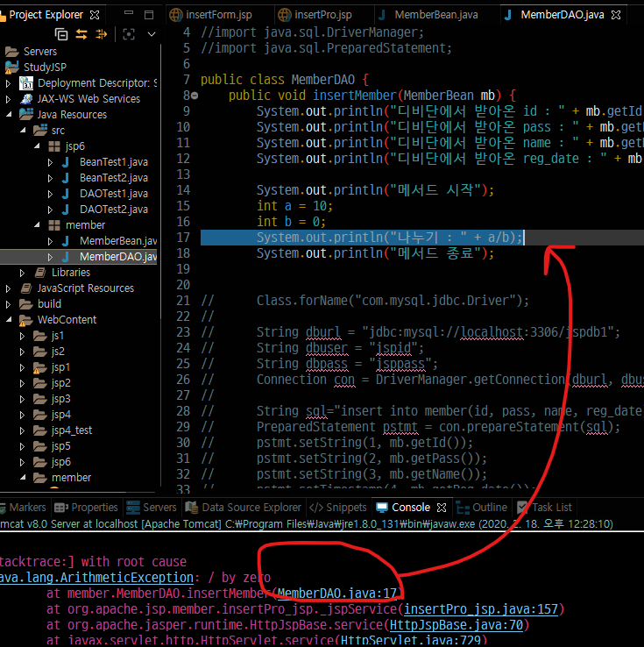Select the js1 folder
Image resolution: width=644 pixels, height=647 pixels.
(49, 336)
